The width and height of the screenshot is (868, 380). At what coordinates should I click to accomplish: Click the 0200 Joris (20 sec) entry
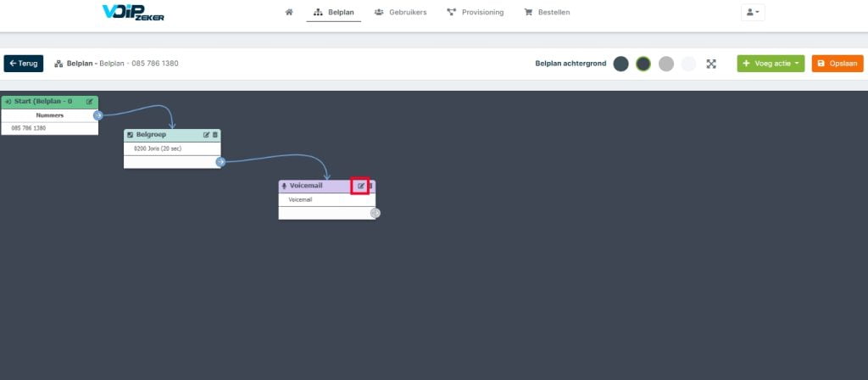click(172, 148)
